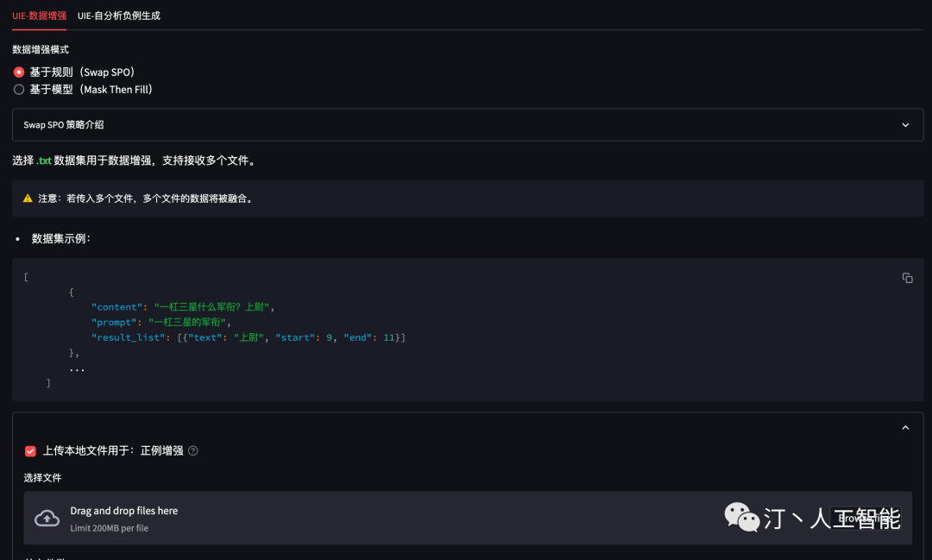The image size is (932, 560).
Task: Click the help icon beside 正例增强
Action: pos(193,450)
